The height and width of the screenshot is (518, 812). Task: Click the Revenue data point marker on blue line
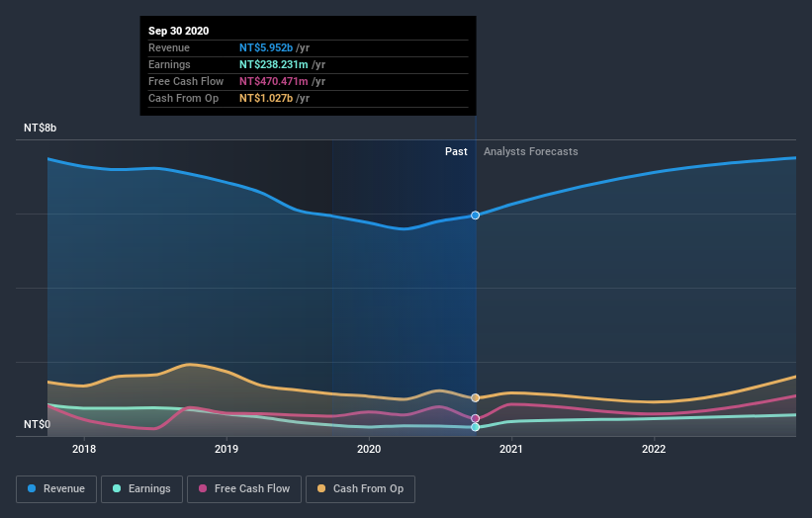click(x=475, y=216)
